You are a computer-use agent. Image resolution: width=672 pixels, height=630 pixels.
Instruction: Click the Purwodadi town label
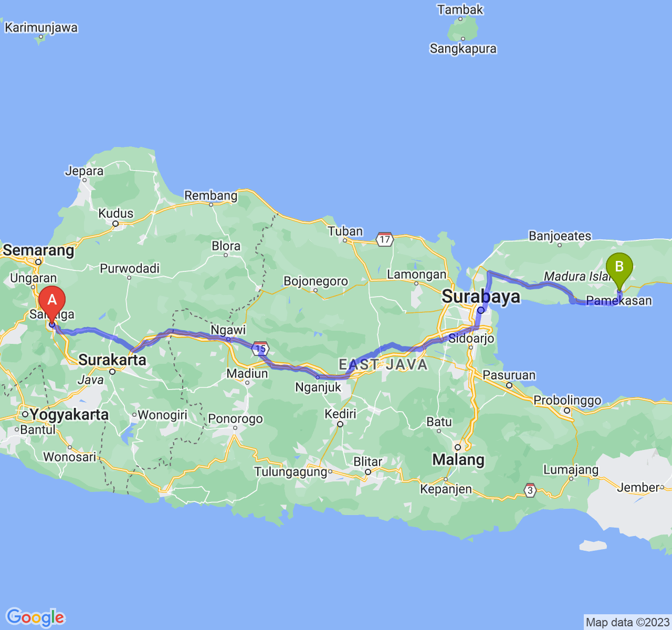130,268
